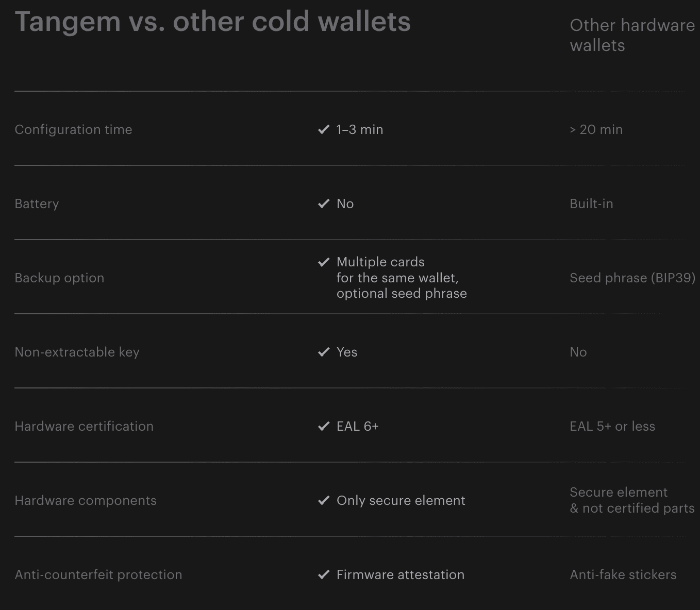This screenshot has width=700, height=610.
Task: Click the "Anti-counterfeit protection" row label
Action: click(98, 574)
